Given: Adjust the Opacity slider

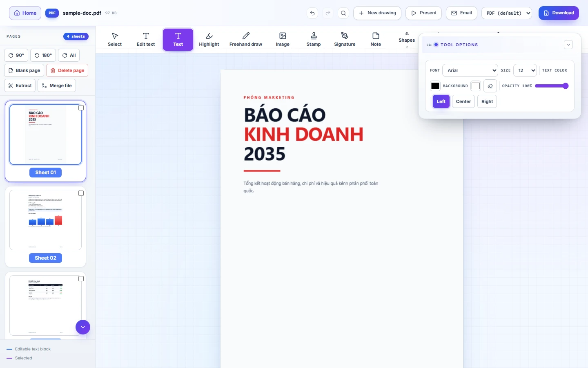Looking at the screenshot, I should 552,86.
